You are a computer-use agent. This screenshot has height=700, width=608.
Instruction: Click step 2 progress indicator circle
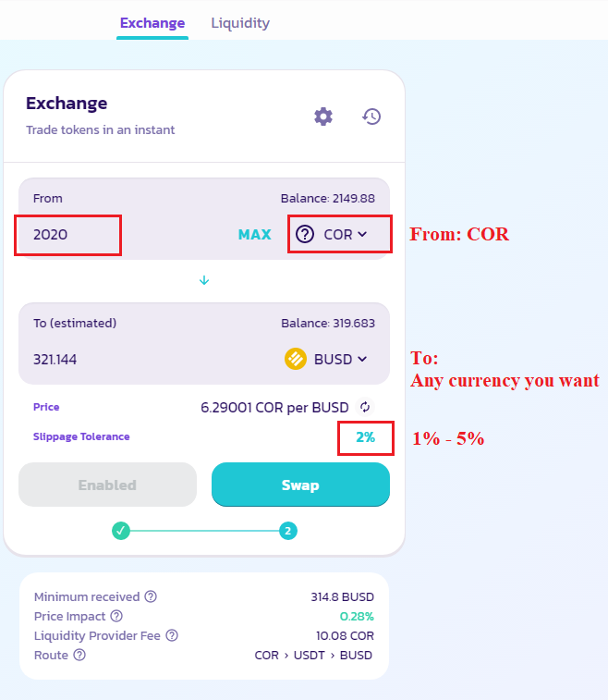[x=288, y=531]
